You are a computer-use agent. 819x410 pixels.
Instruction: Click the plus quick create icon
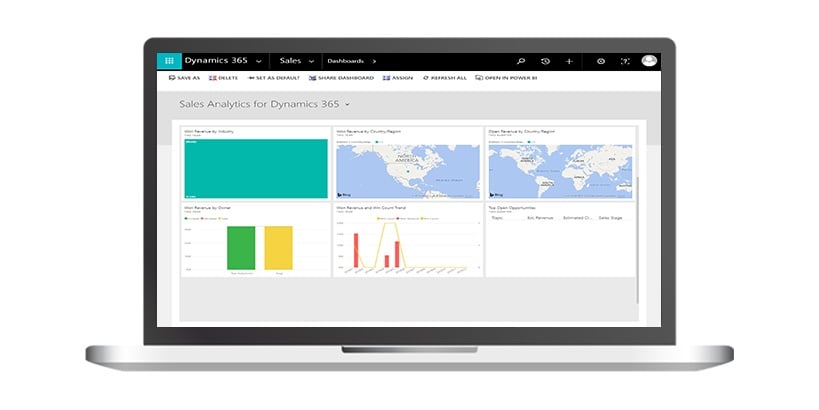pos(569,61)
